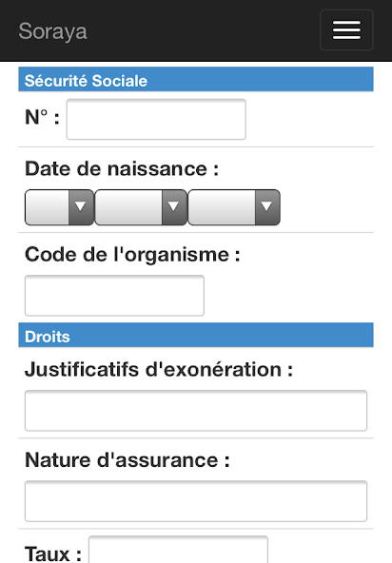Viewport: 392px width, 563px height.
Task: Focus the Nature d'assurance input box
Action: (x=196, y=501)
